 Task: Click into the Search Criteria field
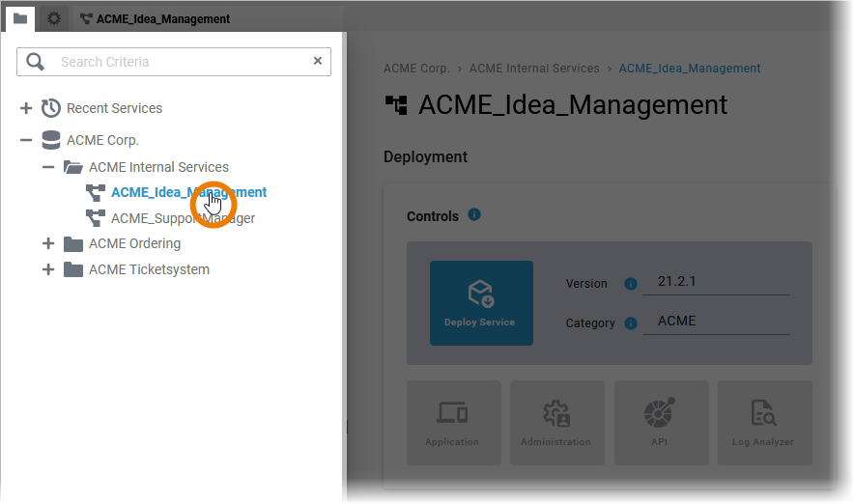[179, 62]
